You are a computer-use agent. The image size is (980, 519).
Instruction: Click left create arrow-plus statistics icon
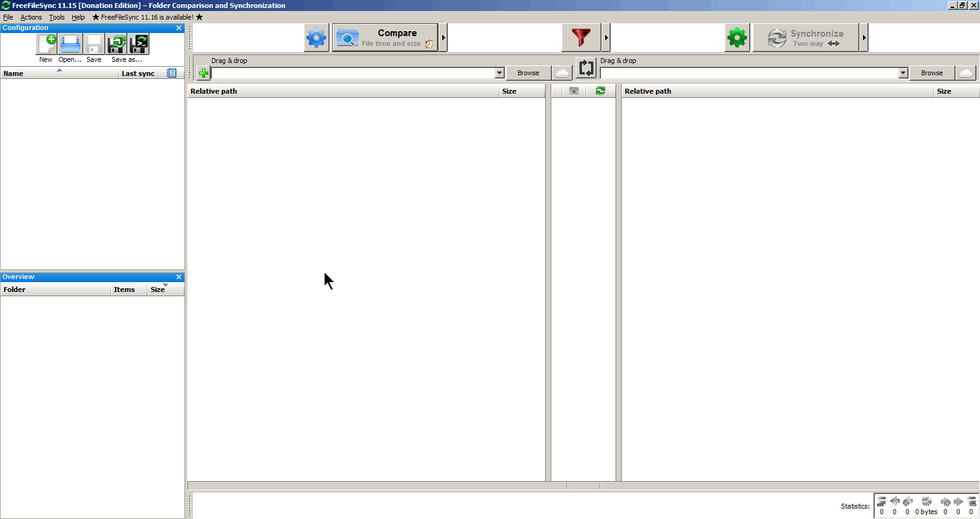point(908,501)
